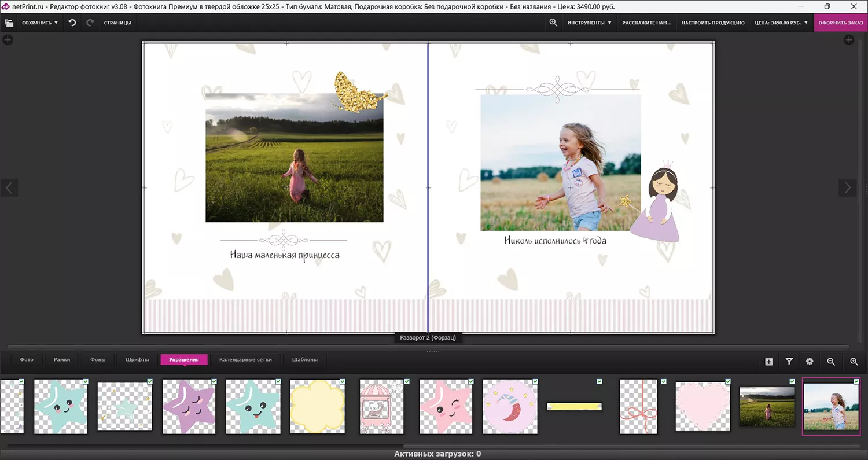Toggle checkbox on the red bow string thumbnail
Screen dimensions: 868x460
pos(664,381)
